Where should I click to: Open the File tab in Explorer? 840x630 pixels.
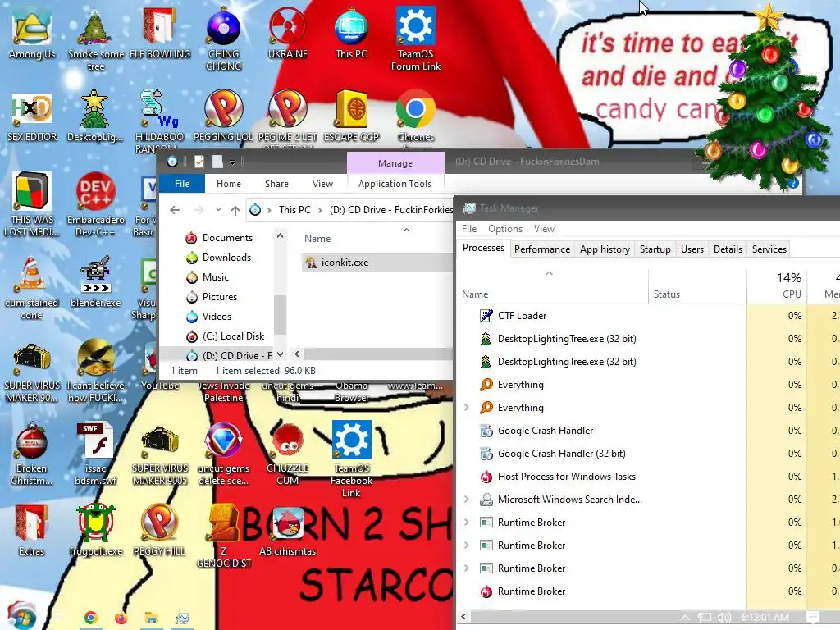[182, 184]
